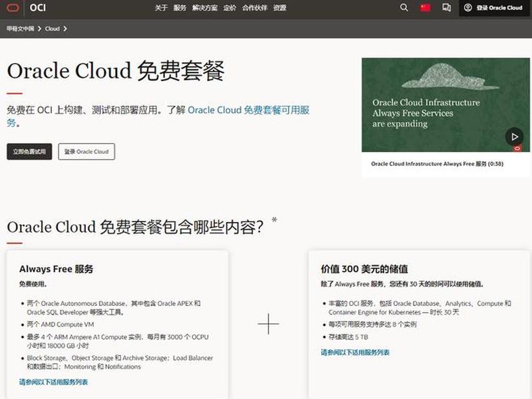The height and width of the screenshot is (399, 532).
Task: Play the Always Free Services video
Action: point(514,136)
